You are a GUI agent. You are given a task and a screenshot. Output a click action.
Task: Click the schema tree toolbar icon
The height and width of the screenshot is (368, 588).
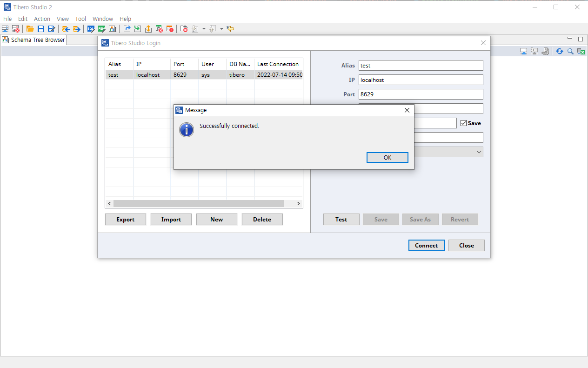coord(113,29)
